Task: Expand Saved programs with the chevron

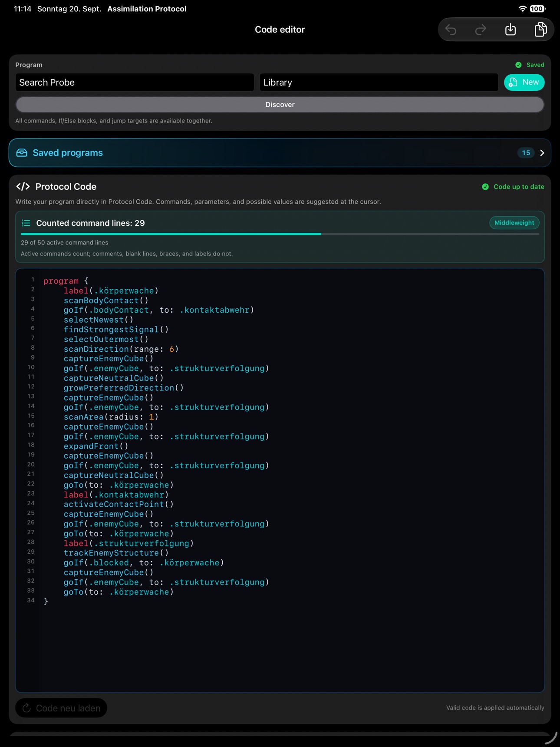Action: coord(542,153)
